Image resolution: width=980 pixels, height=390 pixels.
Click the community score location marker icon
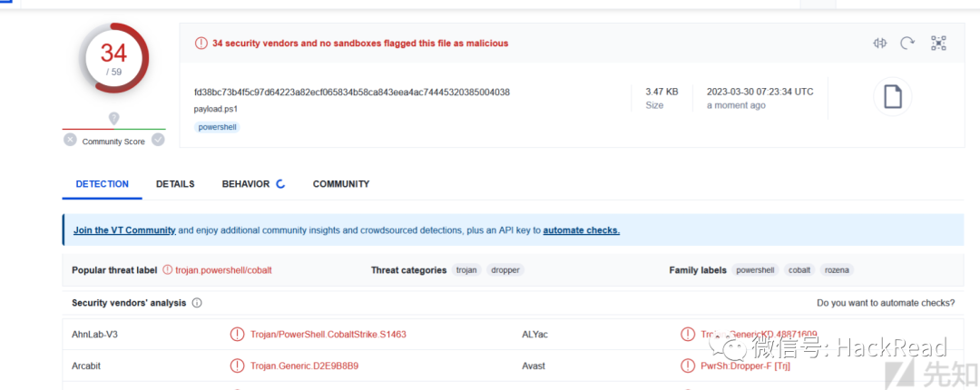pos(113,118)
